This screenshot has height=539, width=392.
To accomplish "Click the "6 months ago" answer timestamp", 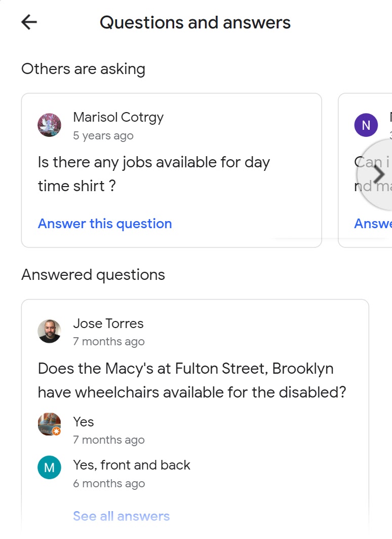I will point(108,484).
